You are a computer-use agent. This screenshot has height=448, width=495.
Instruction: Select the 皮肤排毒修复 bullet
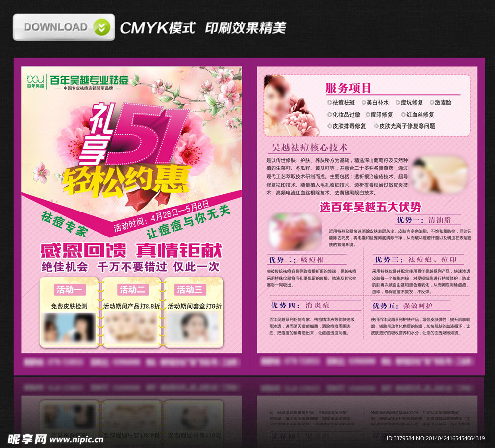coord(346,126)
